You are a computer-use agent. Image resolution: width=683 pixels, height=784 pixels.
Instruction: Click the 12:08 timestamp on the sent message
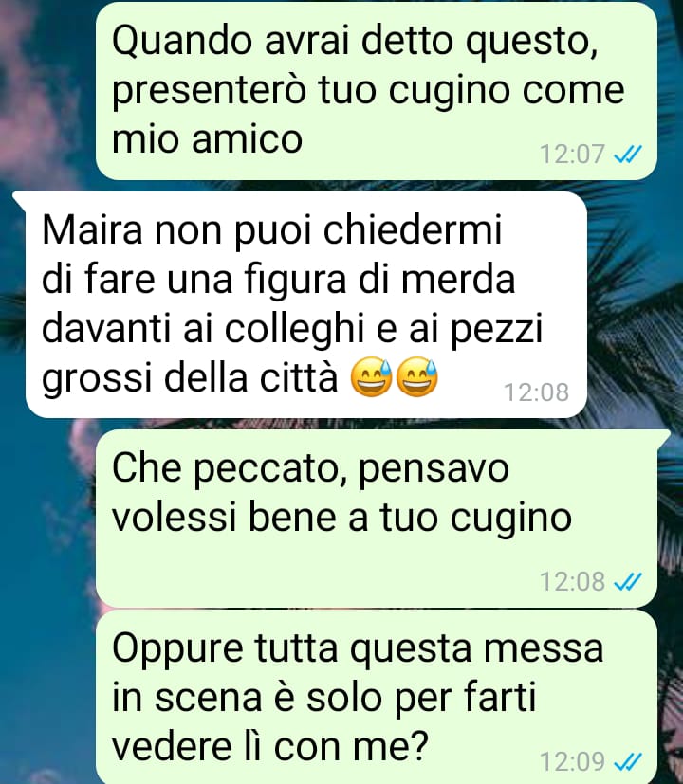coord(572,581)
